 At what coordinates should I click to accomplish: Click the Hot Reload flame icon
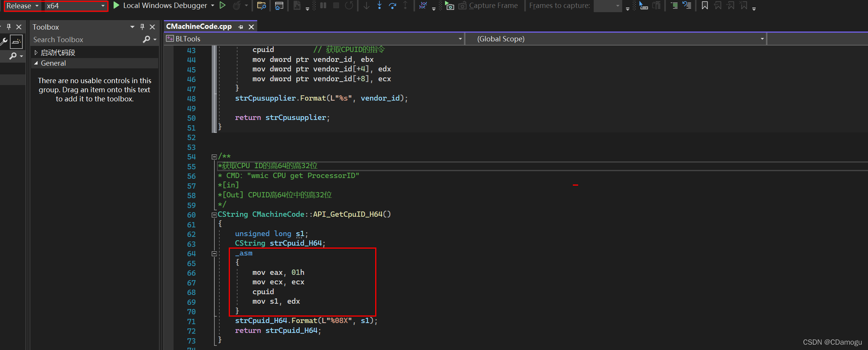[237, 5]
